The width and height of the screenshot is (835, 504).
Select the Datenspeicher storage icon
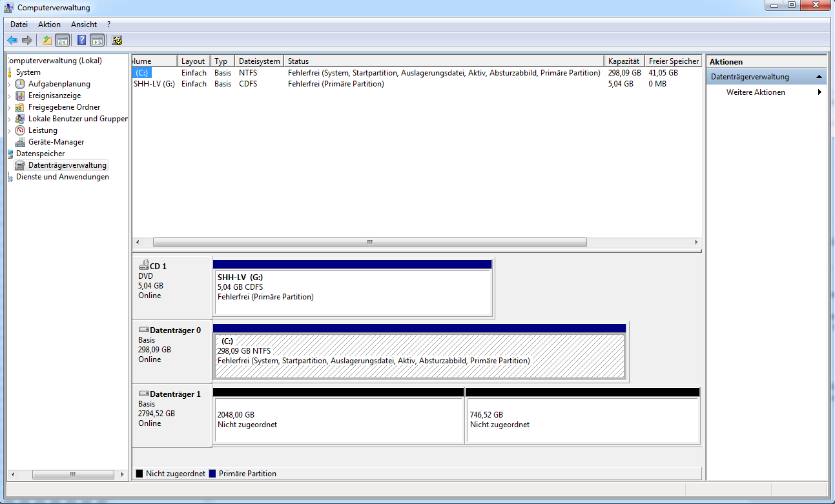[x=10, y=154]
